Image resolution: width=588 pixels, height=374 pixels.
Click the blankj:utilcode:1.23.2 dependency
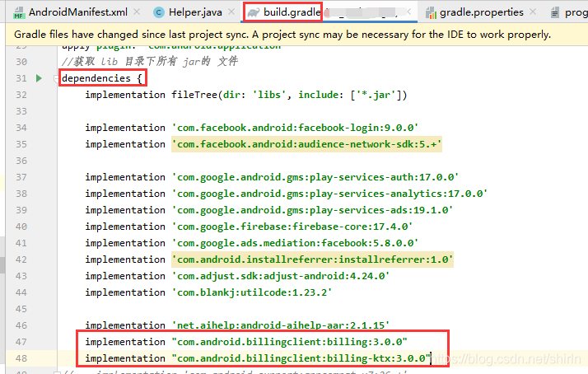(x=252, y=292)
